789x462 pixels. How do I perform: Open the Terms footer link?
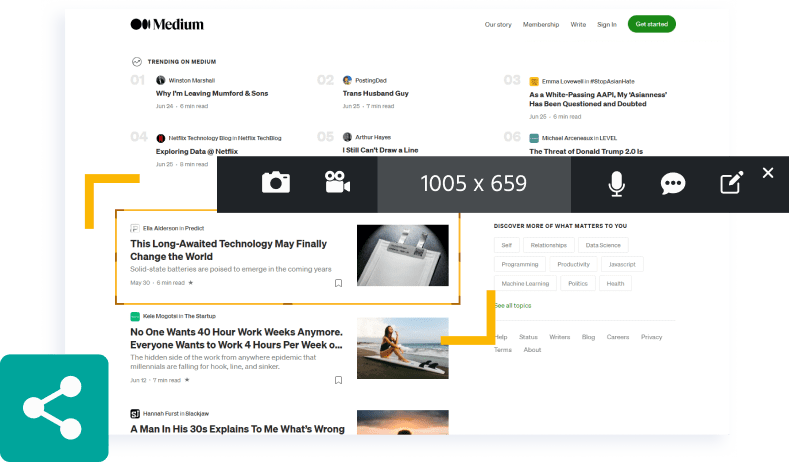pyautogui.click(x=503, y=350)
